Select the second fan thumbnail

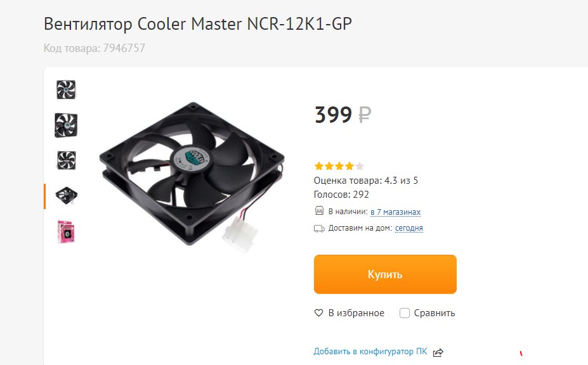[66, 125]
